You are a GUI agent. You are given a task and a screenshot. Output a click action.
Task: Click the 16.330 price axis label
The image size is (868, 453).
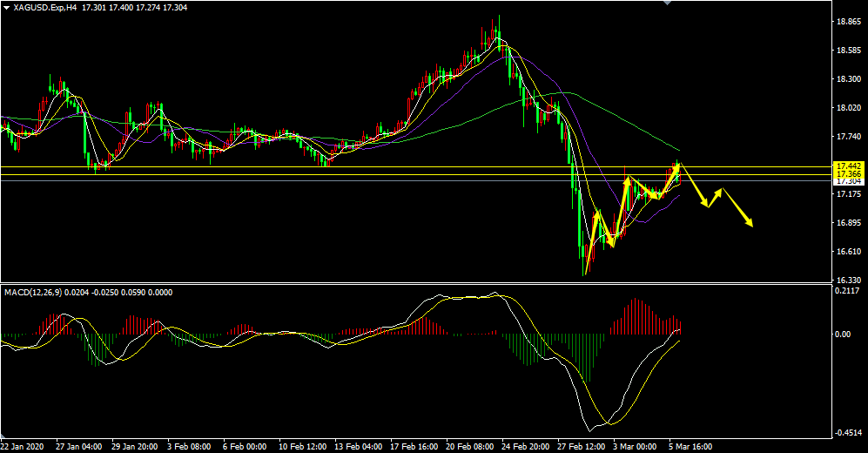848,280
